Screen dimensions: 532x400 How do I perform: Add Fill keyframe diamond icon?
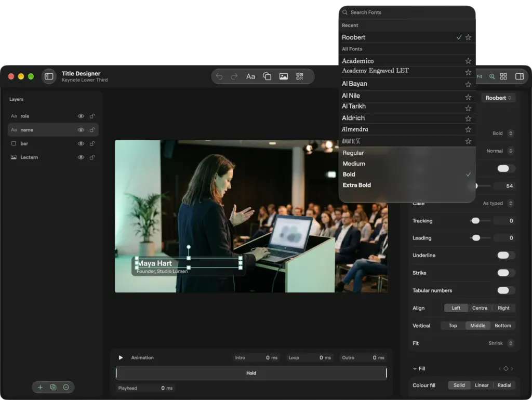(506, 368)
